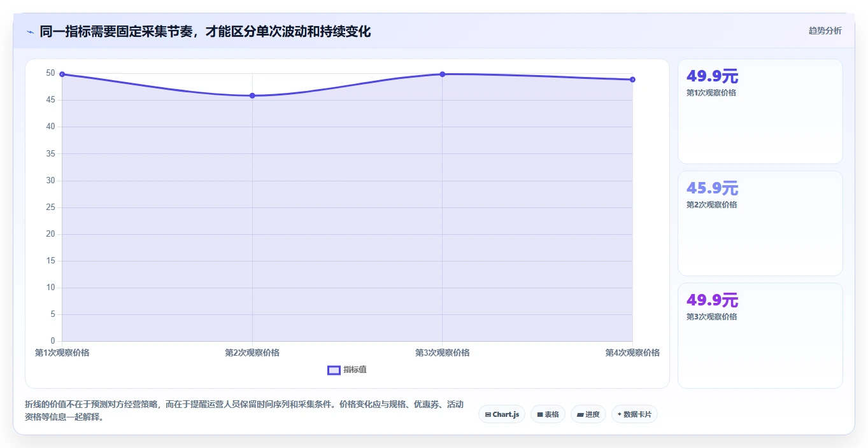Viewport: 868px width, 448px height.
Task: Click the 数据卡片 star icon
Action: click(x=620, y=414)
